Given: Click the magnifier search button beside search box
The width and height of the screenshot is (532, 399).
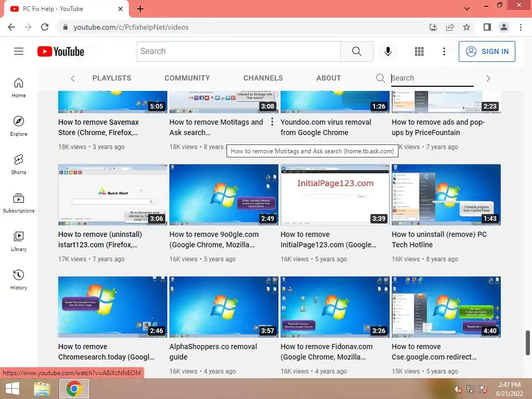Looking at the screenshot, I should 356,51.
